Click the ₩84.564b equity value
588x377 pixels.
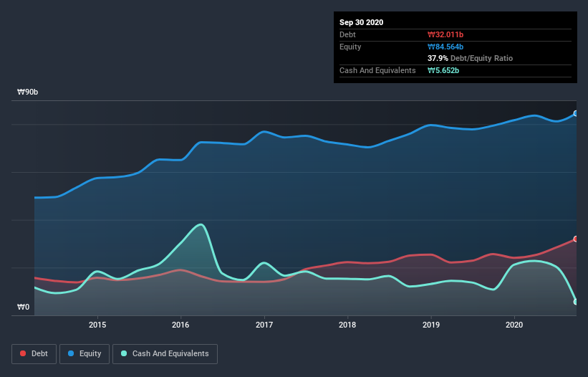(x=445, y=47)
